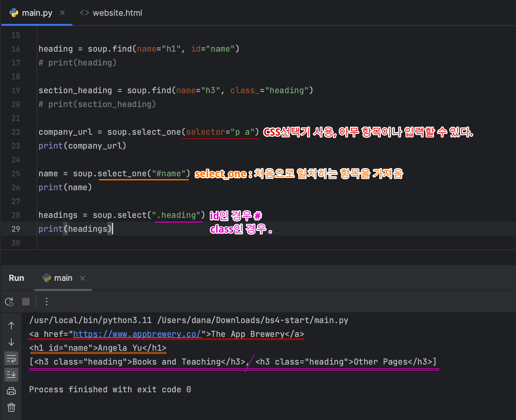
Task: Click the HTML file icon on website.html tab
Action: 84,13
